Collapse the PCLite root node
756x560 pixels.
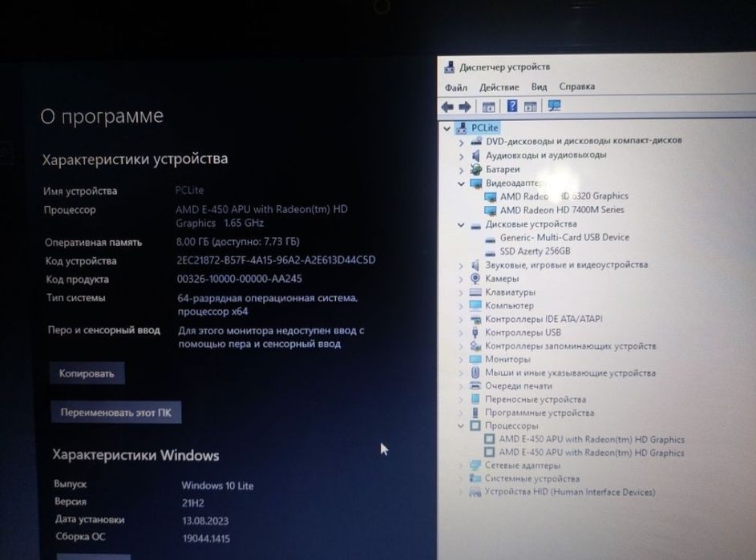447,129
